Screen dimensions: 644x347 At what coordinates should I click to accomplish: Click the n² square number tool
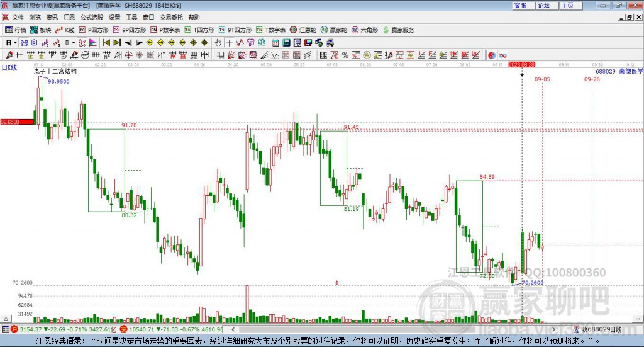[107, 55]
